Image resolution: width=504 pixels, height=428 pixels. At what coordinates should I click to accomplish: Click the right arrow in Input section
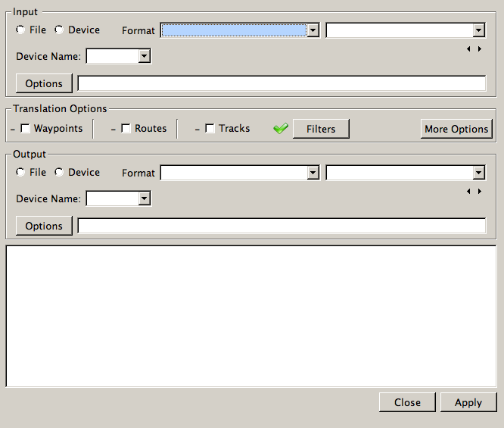click(480, 48)
